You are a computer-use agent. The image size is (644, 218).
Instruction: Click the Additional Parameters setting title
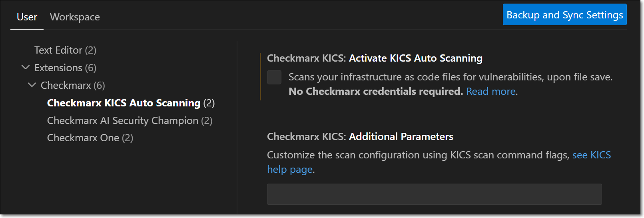pos(401,137)
